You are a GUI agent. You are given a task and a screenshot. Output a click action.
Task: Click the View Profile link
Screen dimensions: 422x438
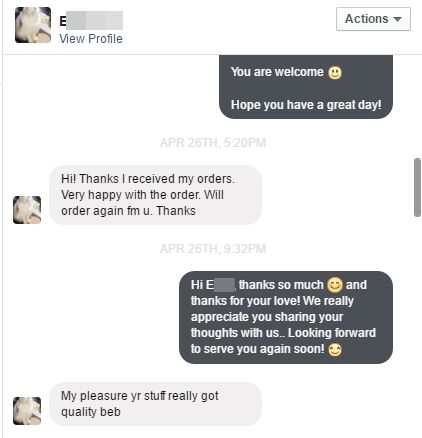point(91,39)
